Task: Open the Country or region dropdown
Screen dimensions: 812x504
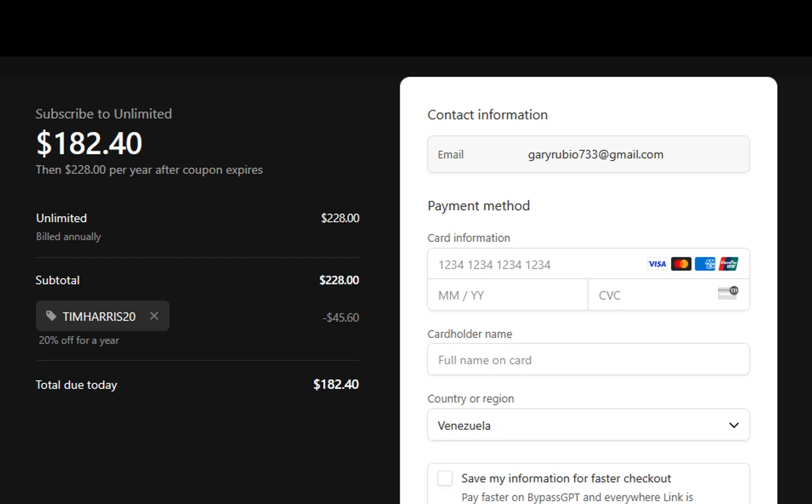Action: 588,425
